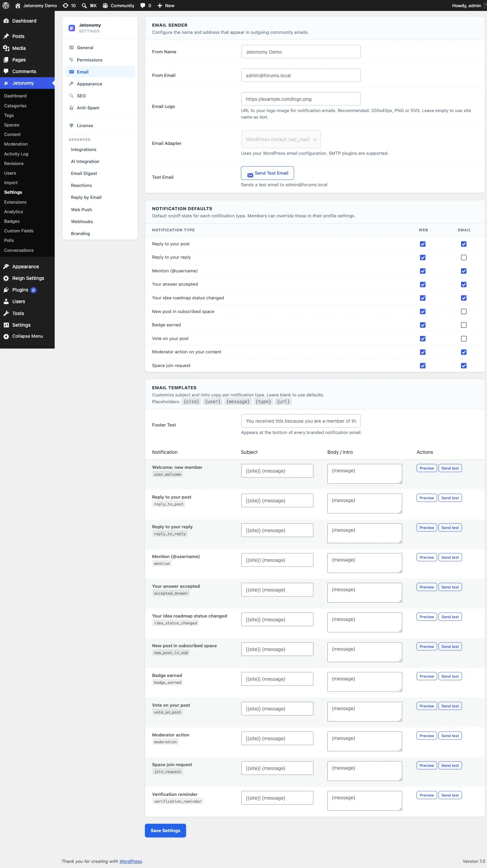Click the Collapse Menu arrow icon

[x=6, y=336]
